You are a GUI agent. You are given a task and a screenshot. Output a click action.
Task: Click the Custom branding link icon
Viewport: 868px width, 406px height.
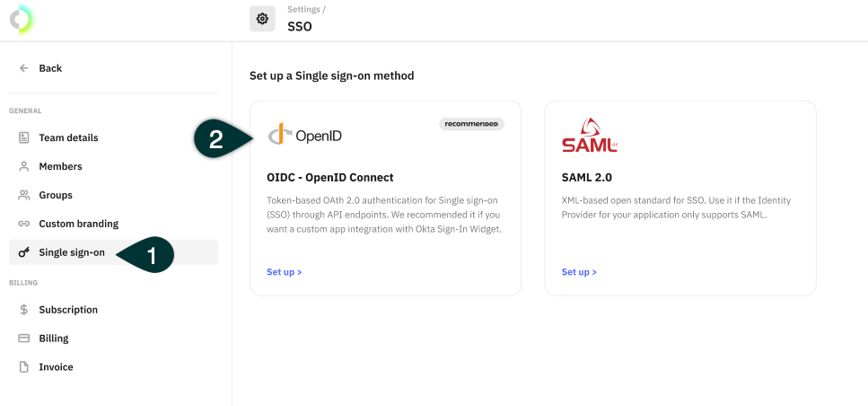(x=24, y=224)
